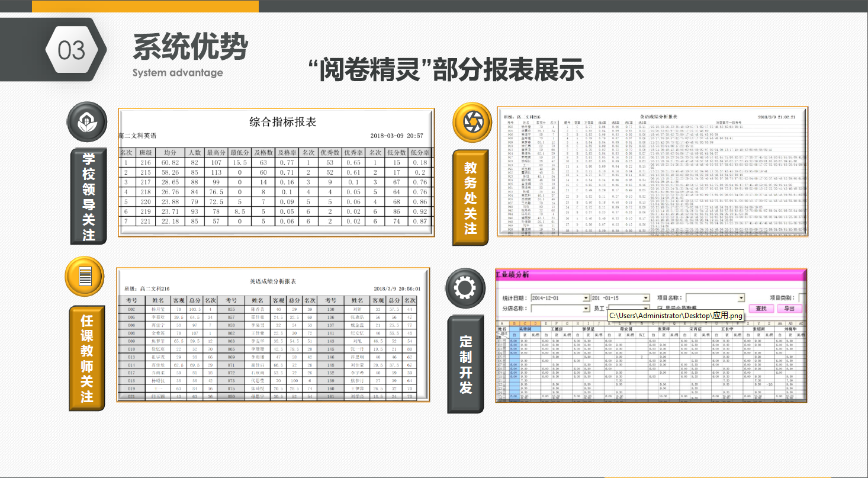
Task: Click the 查找 search button
Action: tap(761, 309)
